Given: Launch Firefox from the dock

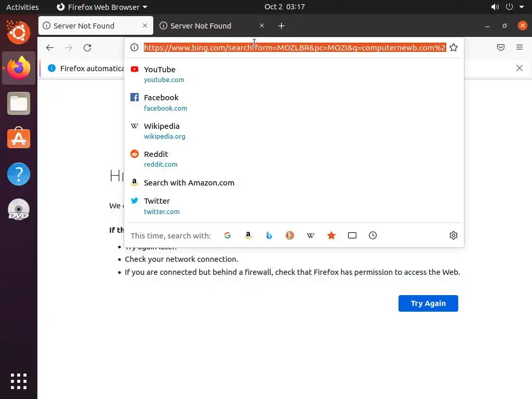Looking at the screenshot, I should [19, 68].
